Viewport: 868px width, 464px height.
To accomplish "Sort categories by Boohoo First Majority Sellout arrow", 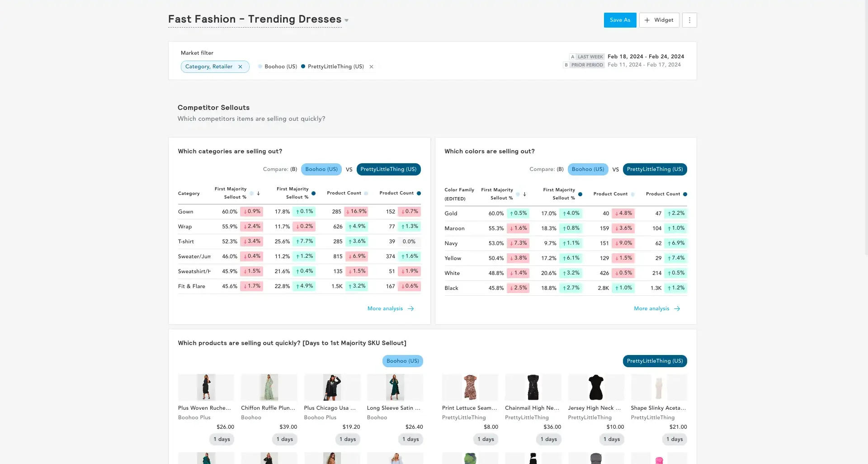I will pyautogui.click(x=258, y=193).
